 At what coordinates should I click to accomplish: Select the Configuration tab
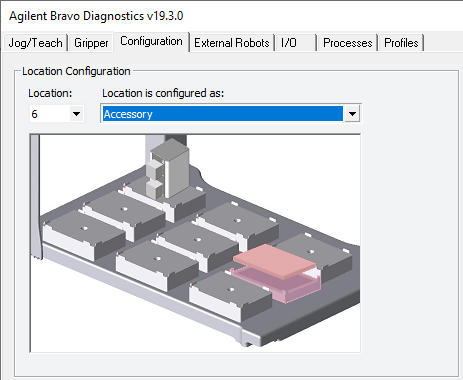(151, 41)
